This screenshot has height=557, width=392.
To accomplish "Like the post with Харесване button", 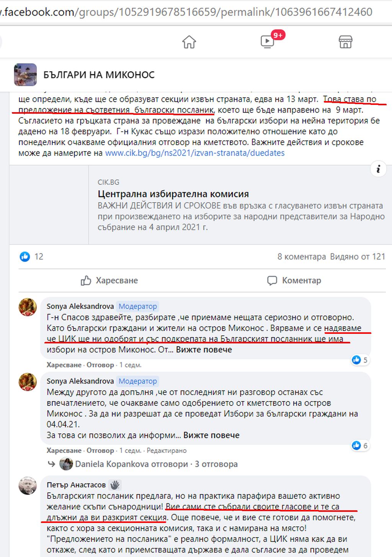I will coord(109,281).
